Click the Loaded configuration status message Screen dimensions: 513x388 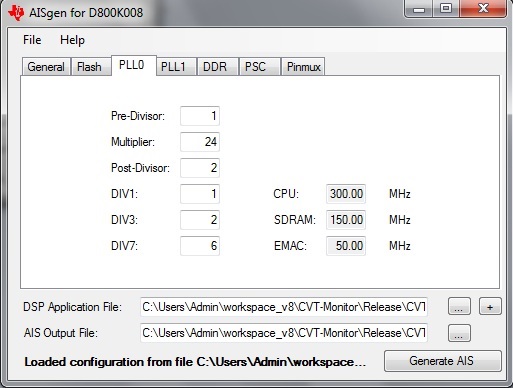point(195,362)
